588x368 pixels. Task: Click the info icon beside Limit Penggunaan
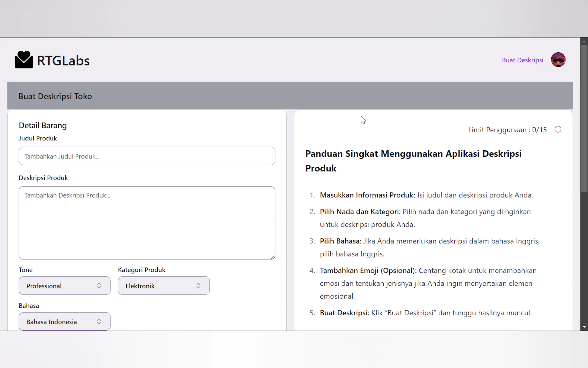(x=558, y=130)
